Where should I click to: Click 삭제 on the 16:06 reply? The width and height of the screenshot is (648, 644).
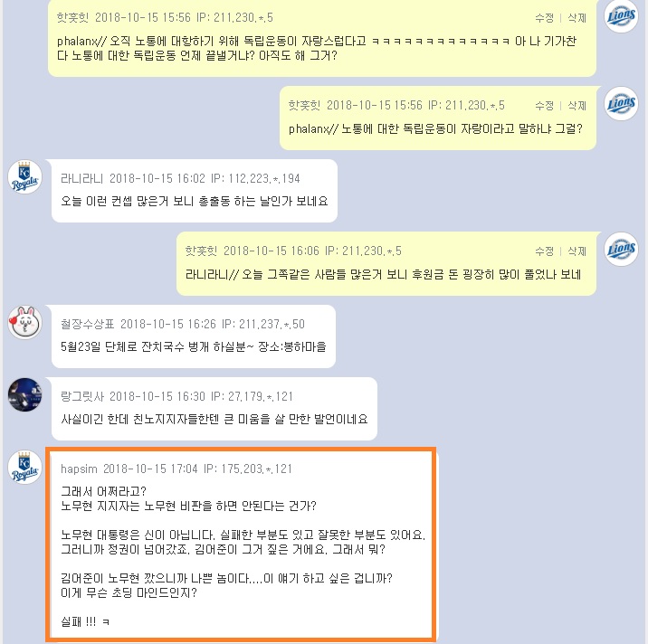coord(577,251)
